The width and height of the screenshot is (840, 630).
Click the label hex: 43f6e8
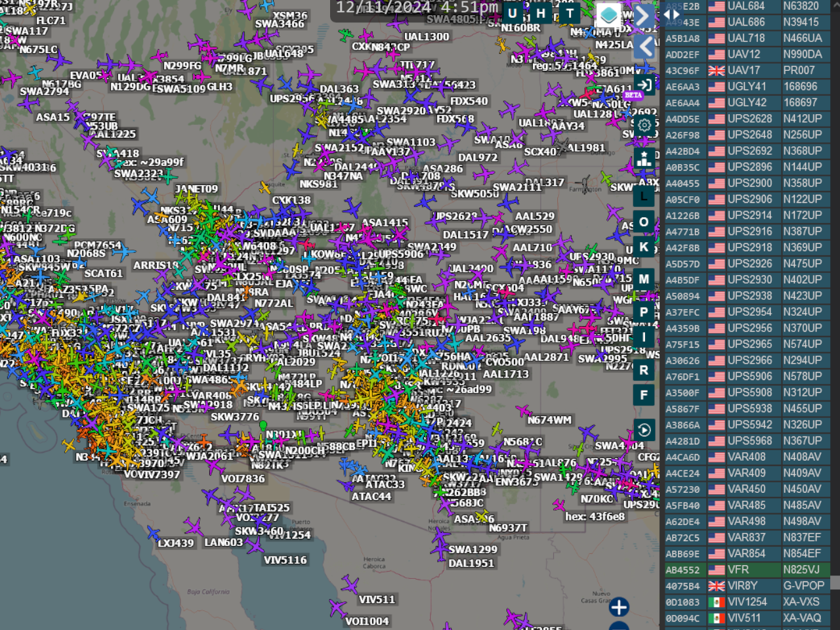pyautogui.click(x=595, y=516)
